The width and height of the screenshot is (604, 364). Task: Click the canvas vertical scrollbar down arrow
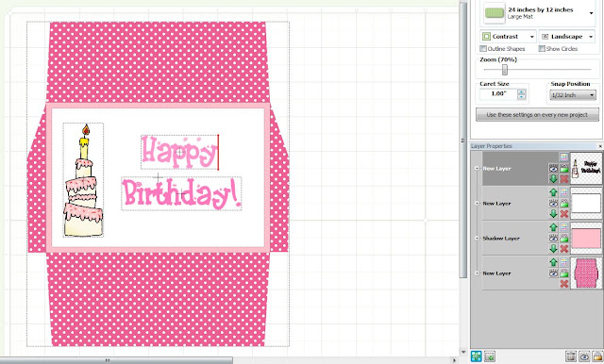(x=463, y=352)
